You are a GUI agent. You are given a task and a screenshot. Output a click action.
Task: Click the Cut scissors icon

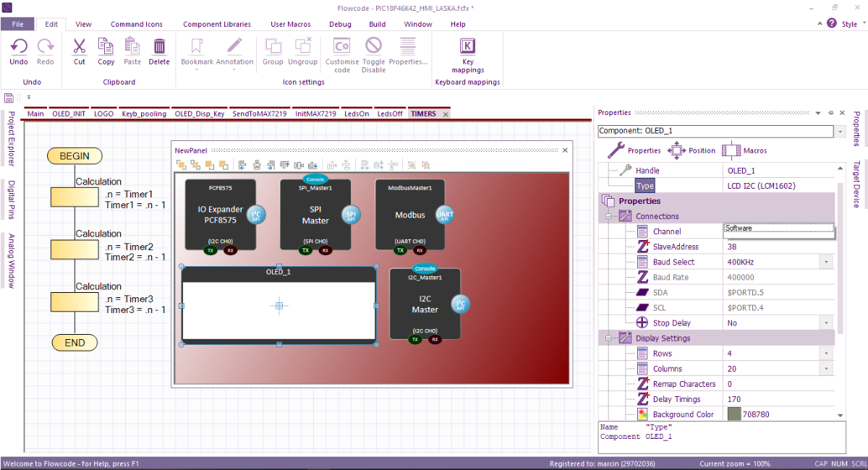80,46
